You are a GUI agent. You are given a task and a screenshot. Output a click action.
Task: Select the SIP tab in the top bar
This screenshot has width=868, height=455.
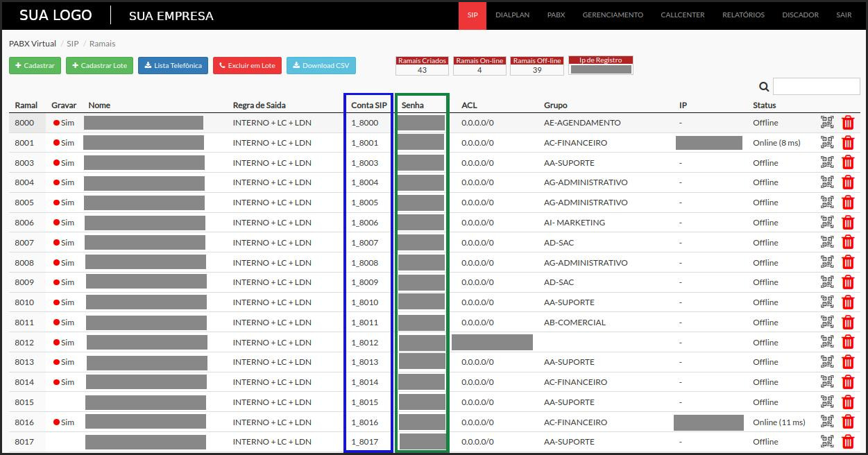[x=473, y=15]
